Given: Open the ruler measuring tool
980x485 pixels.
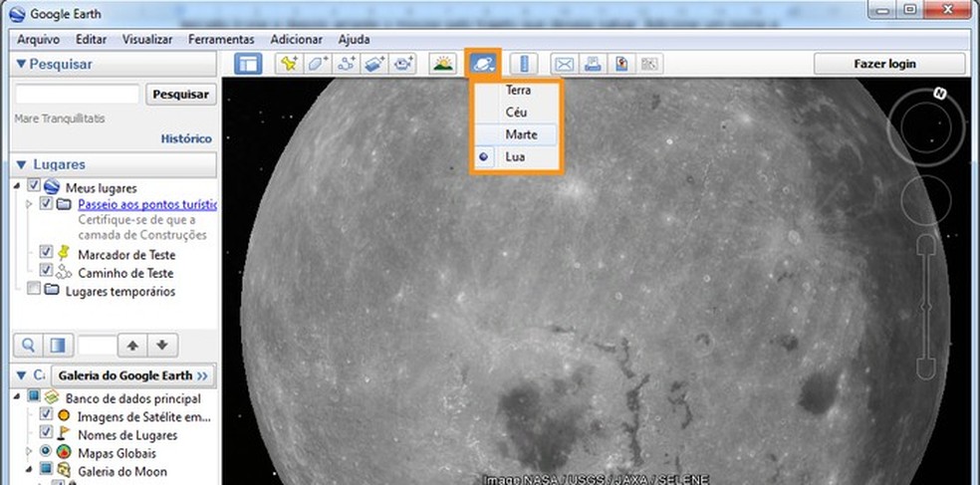Looking at the screenshot, I should 524,64.
